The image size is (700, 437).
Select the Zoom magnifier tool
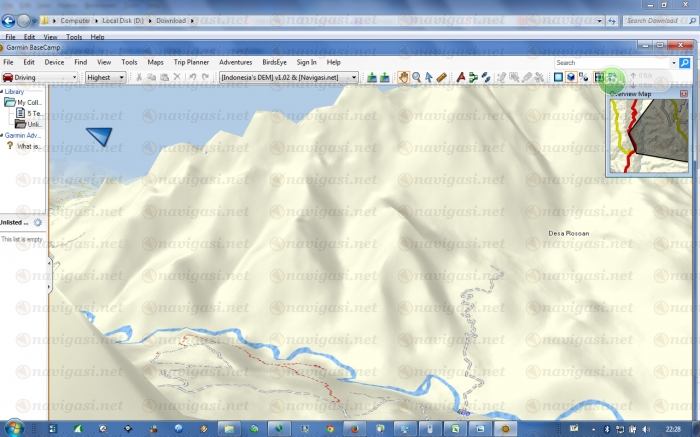pos(416,77)
